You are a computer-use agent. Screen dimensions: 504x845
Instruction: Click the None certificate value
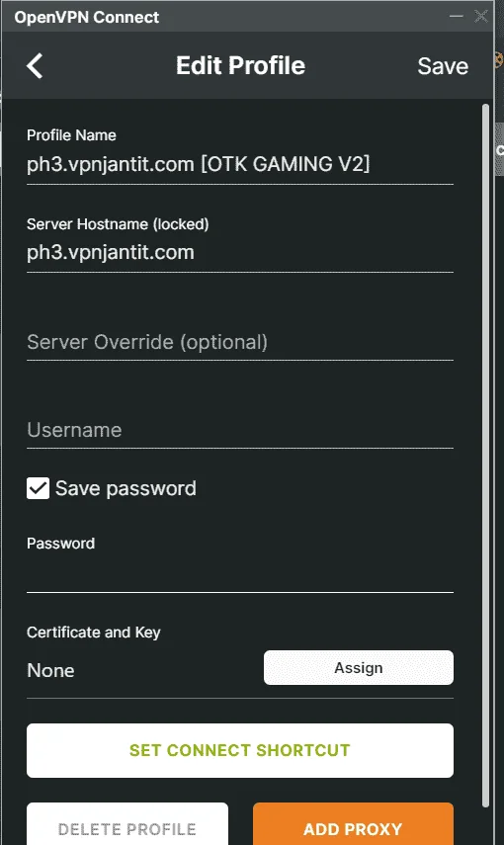point(50,670)
